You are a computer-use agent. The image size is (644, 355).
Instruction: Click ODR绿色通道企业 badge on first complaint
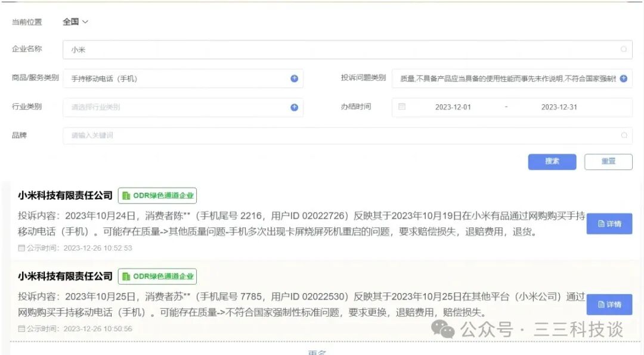click(157, 195)
